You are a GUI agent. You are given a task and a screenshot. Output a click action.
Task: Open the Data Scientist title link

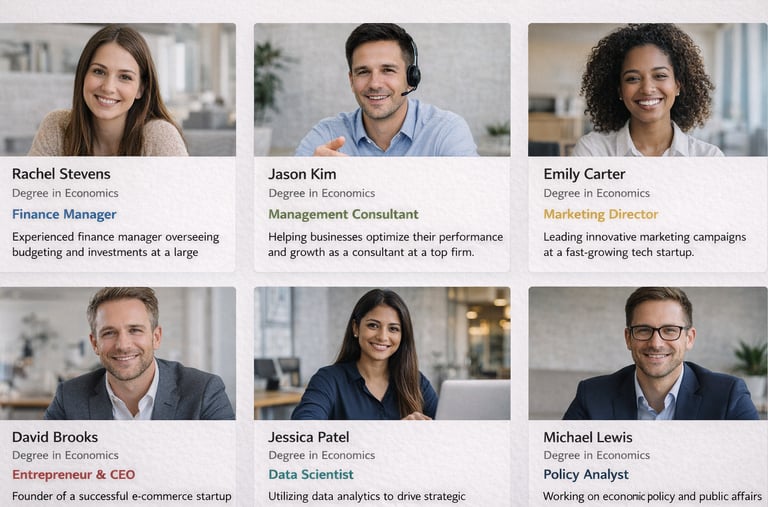pyautogui.click(x=310, y=475)
